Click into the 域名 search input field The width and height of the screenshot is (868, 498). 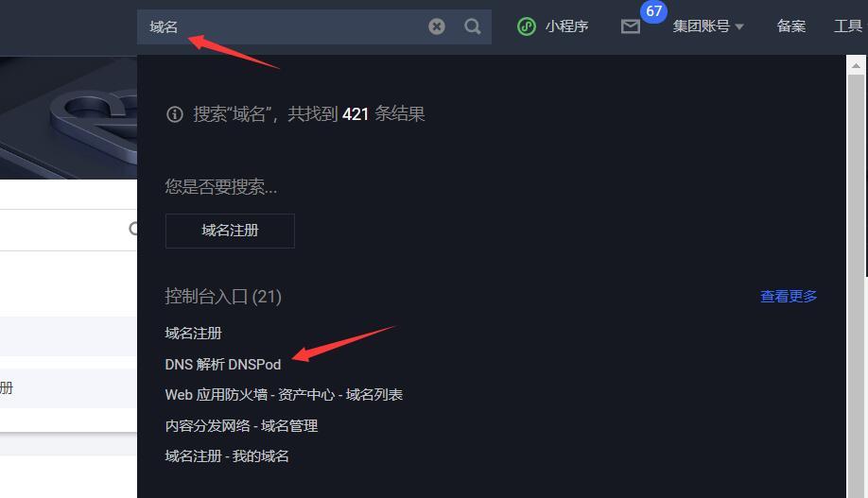(x=283, y=26)
